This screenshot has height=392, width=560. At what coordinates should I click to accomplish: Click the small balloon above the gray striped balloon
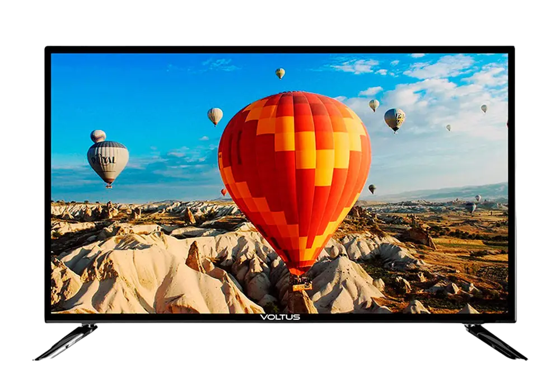point(98,136)
